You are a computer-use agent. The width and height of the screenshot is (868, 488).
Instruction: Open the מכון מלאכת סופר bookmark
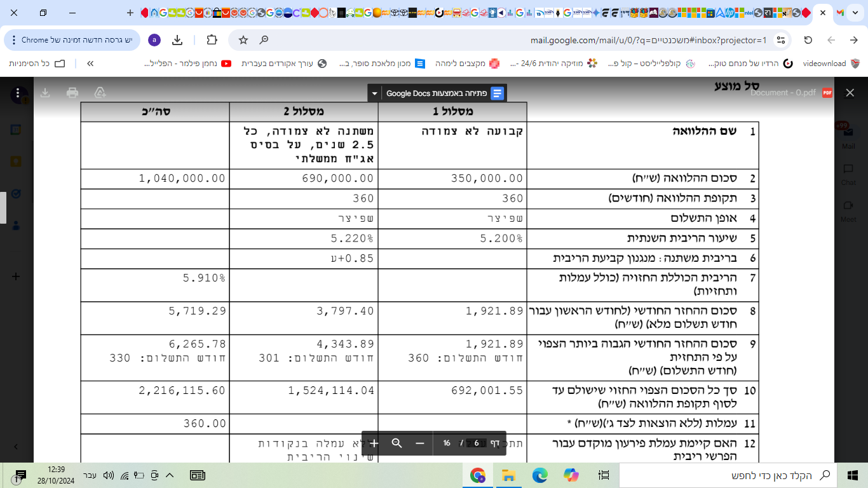point(382,64)
